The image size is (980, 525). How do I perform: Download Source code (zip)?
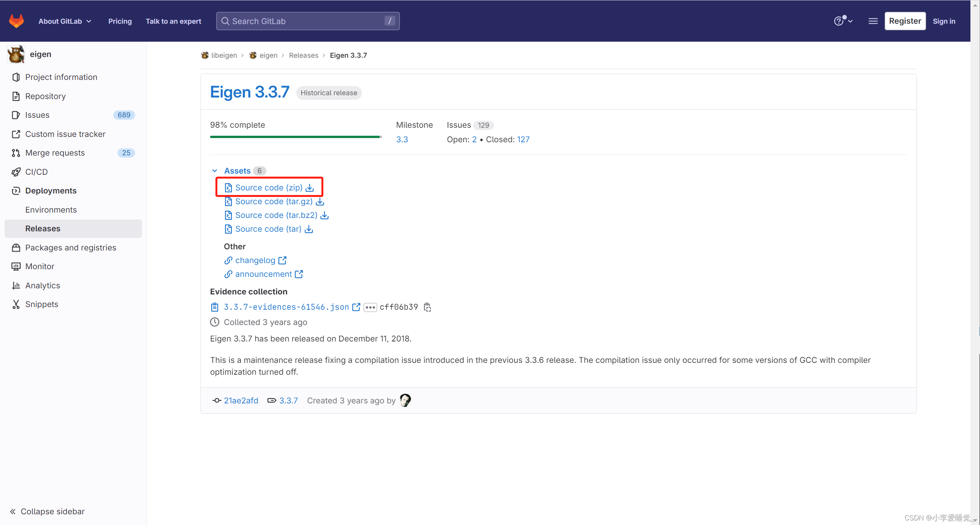pyautogui.click(x=267, y=187)
